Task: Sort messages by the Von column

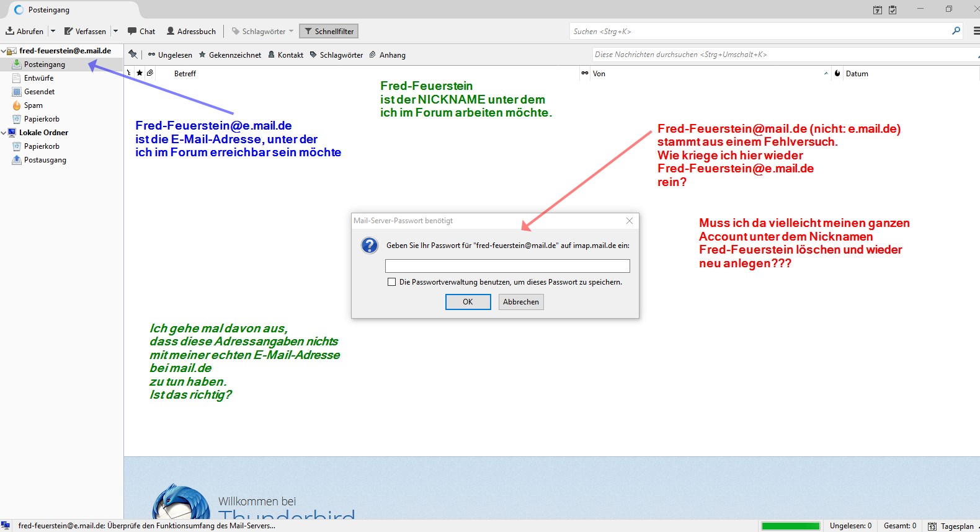Action: [x=711, y=73]
